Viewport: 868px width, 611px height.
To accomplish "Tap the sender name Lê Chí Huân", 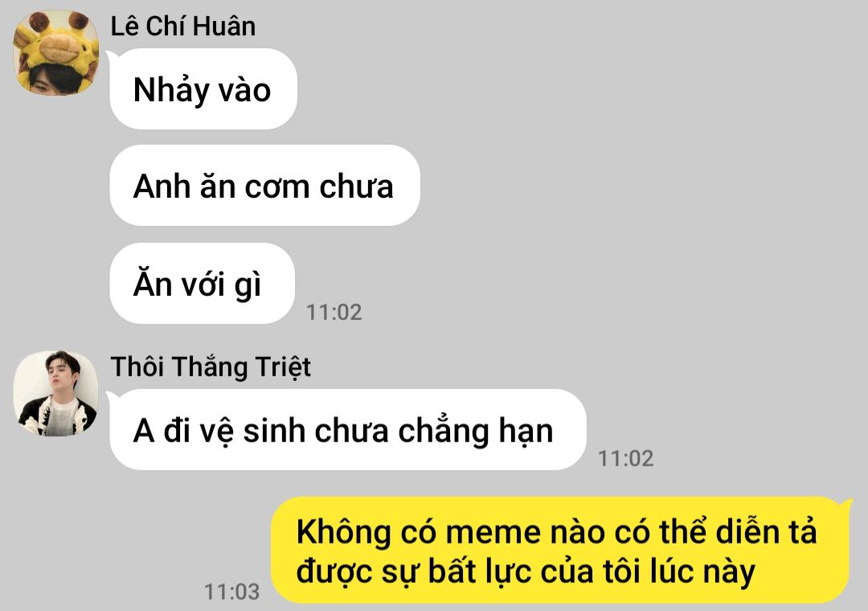I will [183, 27].
